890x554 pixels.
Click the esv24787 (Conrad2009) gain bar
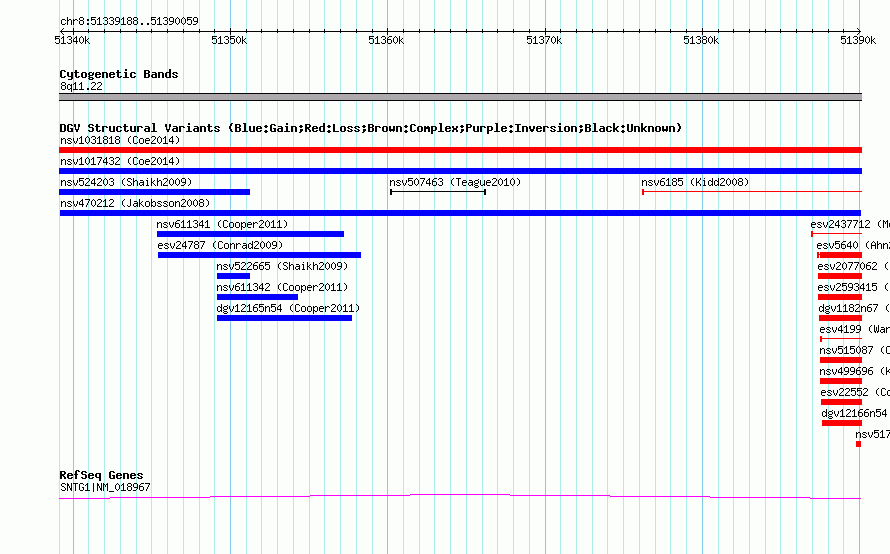click(x=259, y=255)
